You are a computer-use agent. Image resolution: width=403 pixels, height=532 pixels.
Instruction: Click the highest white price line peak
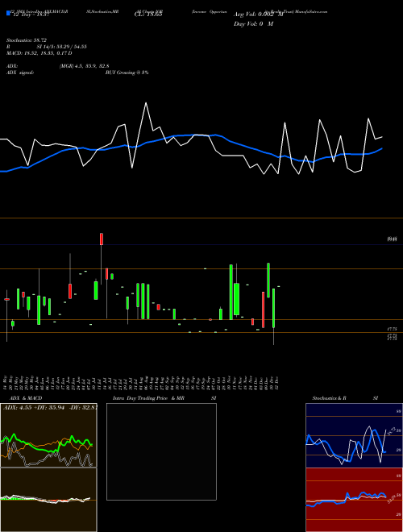[146, 103]
